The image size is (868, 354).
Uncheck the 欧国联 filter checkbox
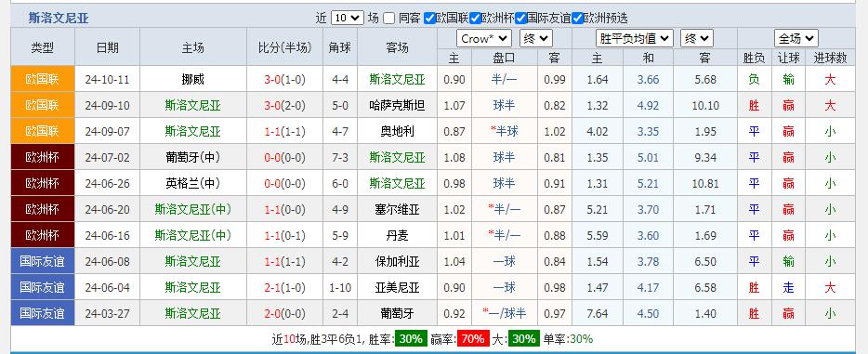pyautogui.click(x=429, y=19)
